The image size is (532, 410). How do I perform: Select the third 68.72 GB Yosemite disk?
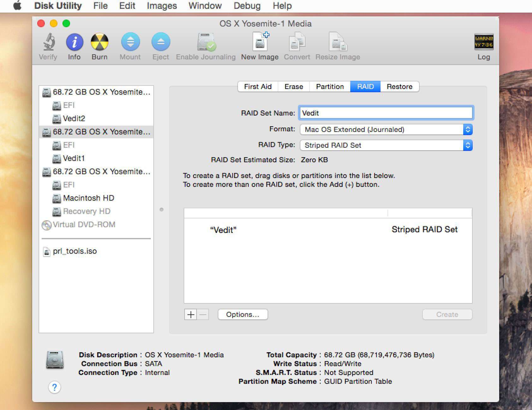pyautogui.click(x=96, y=172)
